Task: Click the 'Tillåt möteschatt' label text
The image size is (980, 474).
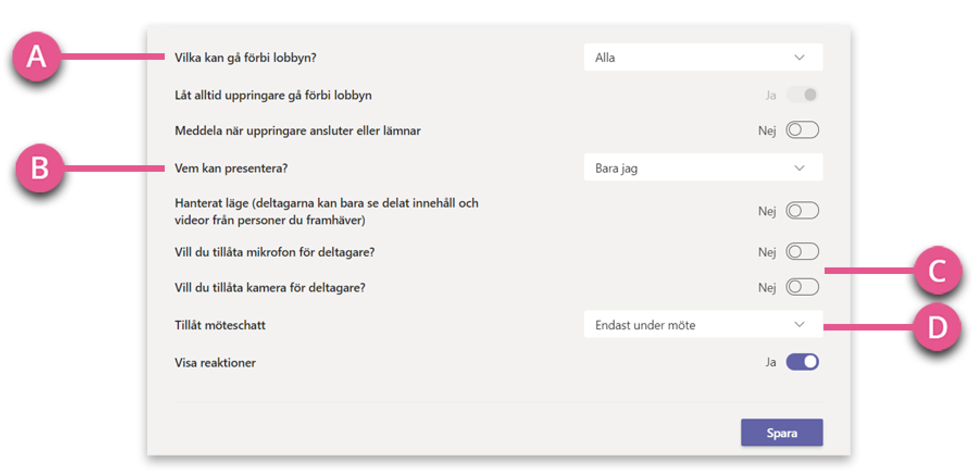Action: [220, 325]
